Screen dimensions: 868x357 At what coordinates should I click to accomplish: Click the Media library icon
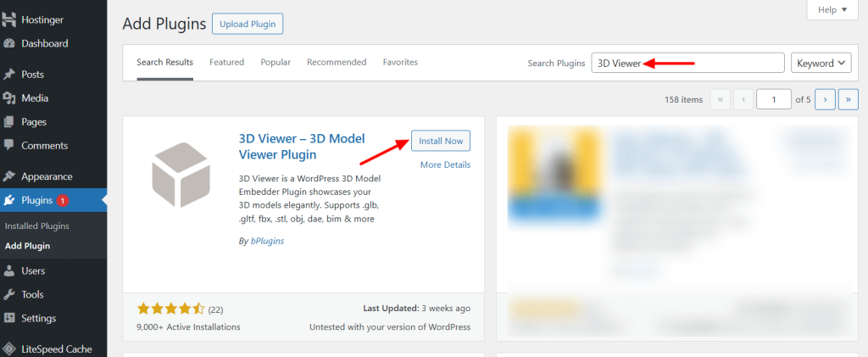coord(8,98)
